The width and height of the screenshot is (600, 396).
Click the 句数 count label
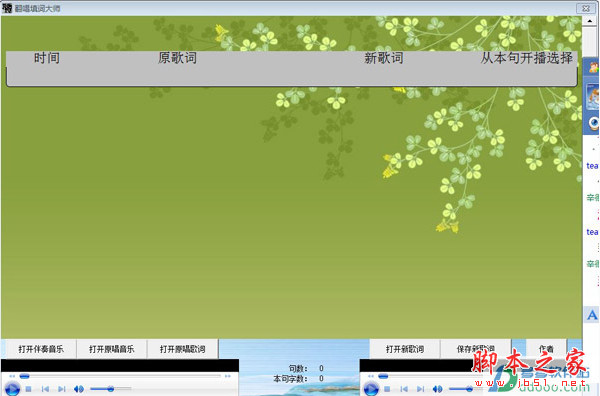(298, 368)
